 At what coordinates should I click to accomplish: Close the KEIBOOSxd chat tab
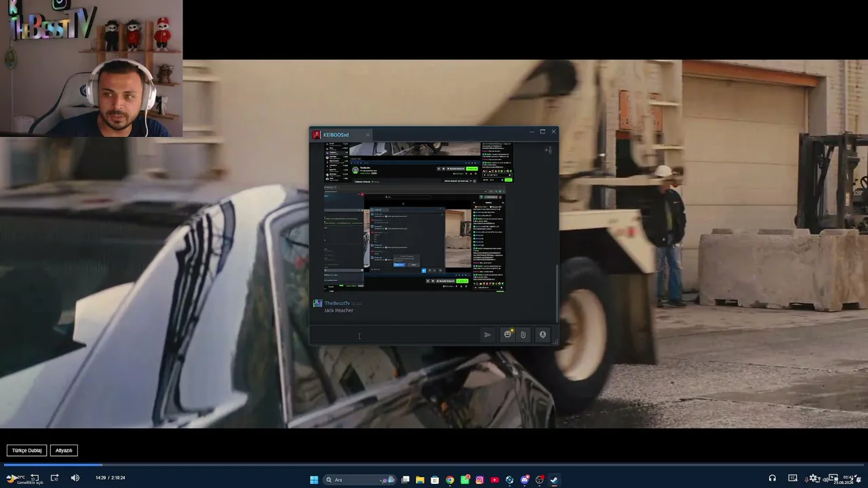(x=368, y=135)
